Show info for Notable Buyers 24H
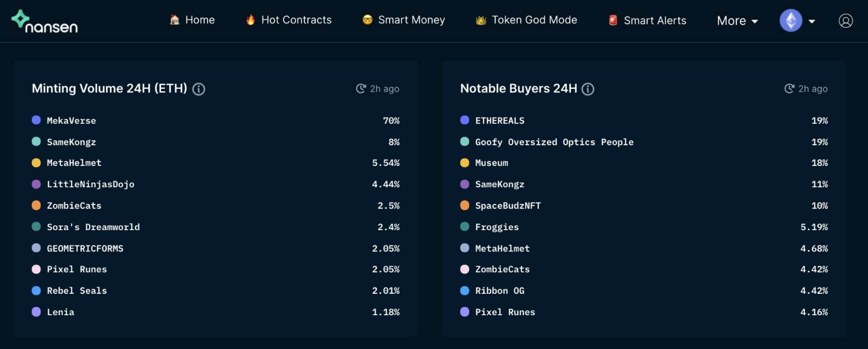The height and width of the screenshot is (349, 868). point(588,89)
